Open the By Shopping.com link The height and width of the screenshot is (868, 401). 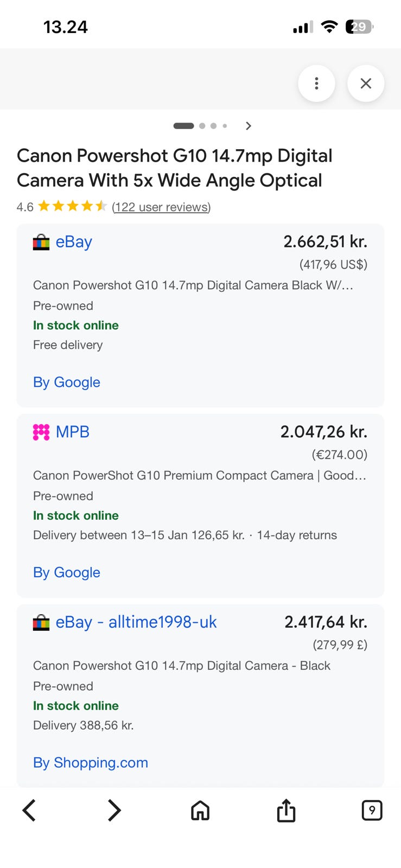[91, 762]
